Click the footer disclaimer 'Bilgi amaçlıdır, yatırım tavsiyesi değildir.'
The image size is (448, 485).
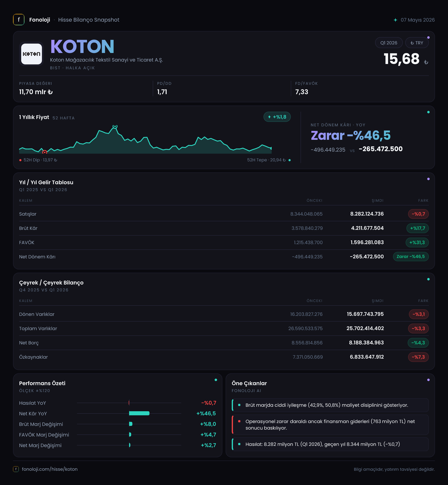click(394, 469)
